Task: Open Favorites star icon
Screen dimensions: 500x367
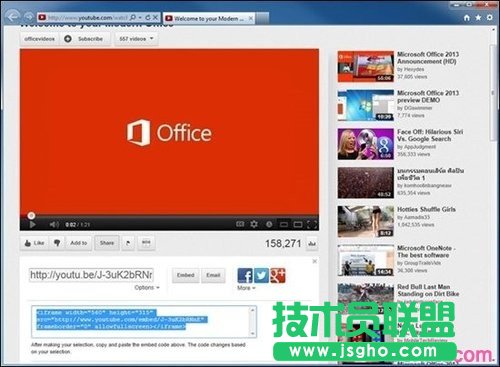Action: click(x=478, y=17)
